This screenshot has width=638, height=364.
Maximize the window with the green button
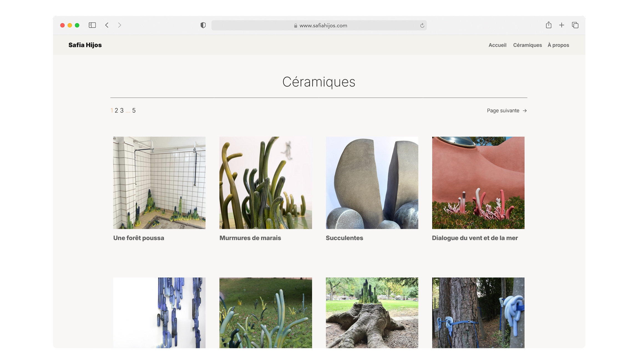click(77, 25)
